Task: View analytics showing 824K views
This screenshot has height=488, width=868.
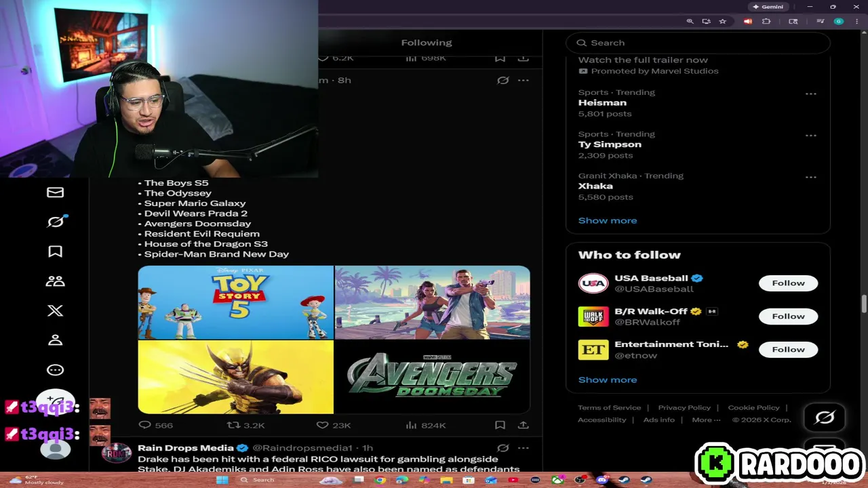Action: click(x=425, y=425)
